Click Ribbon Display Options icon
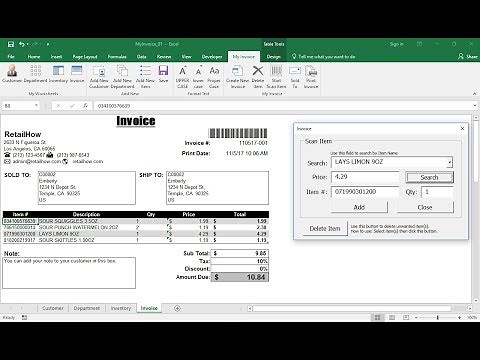This screenshot has height=360, width=480. (x=420, y=44)
